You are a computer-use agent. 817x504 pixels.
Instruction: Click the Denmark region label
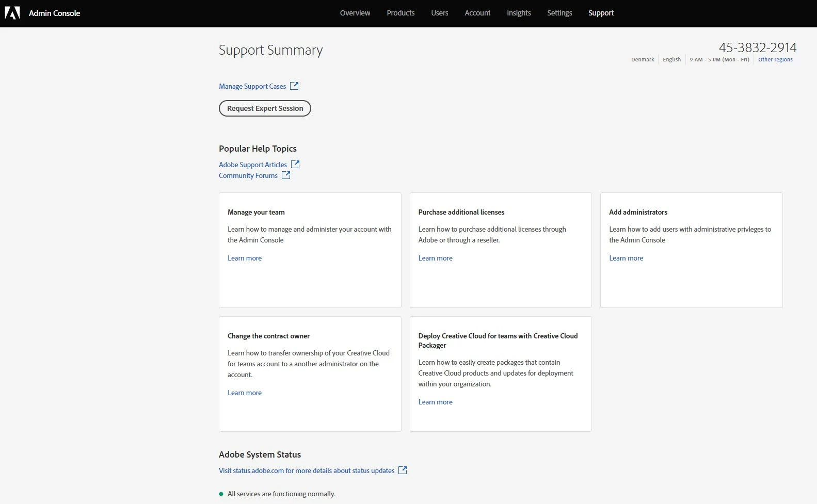pos(643,59)
